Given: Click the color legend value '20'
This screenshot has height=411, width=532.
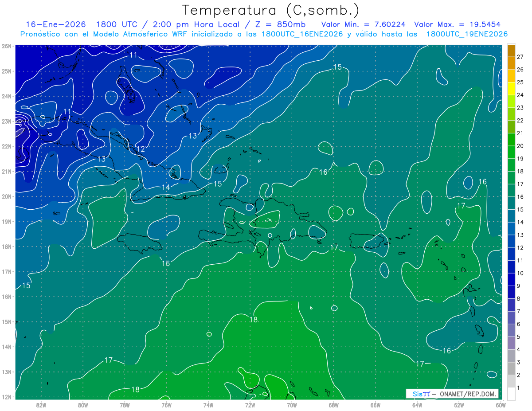Looking at the screenshot, I should [x=520, y=145].
